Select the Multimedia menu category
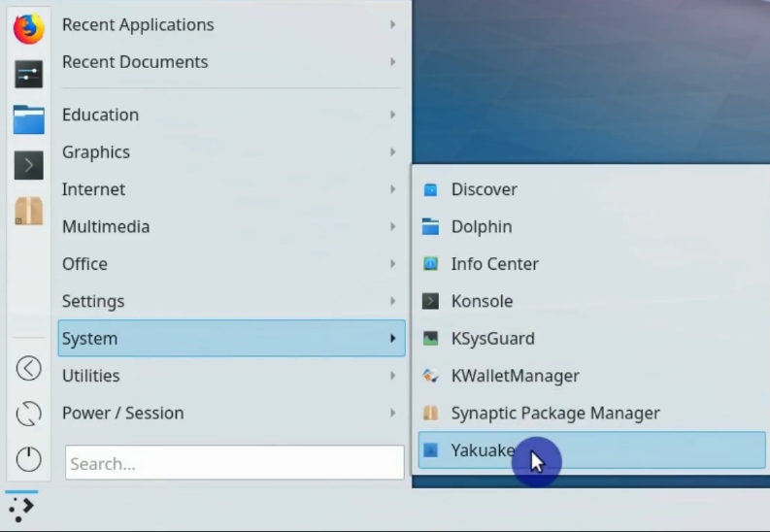This screenshot has height=532, width=770. (x=231, y=226)
